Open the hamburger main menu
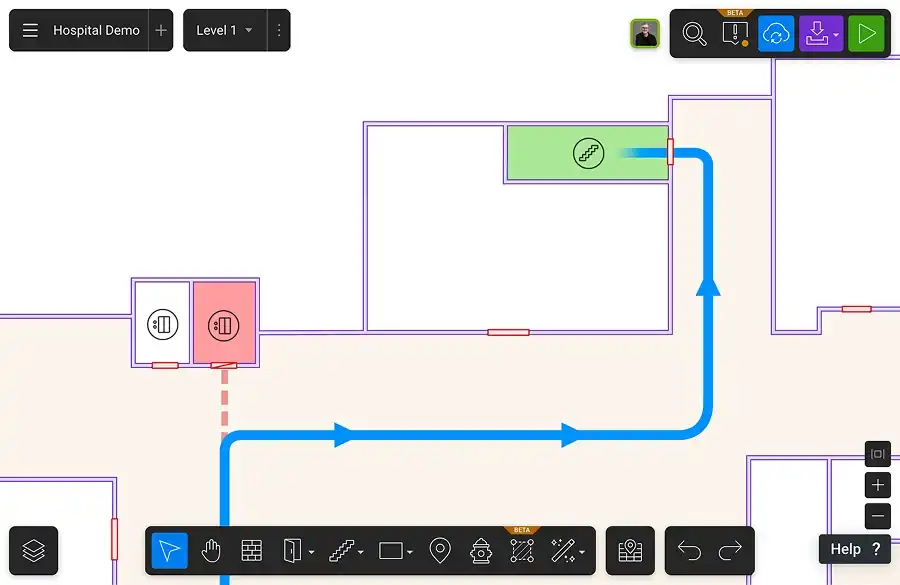Screen dimensions: 900x585 tap(31, 31)
